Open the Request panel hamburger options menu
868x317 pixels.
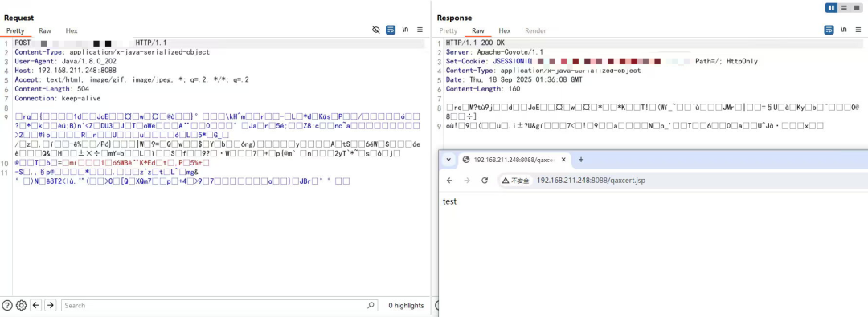pos(420,30)
